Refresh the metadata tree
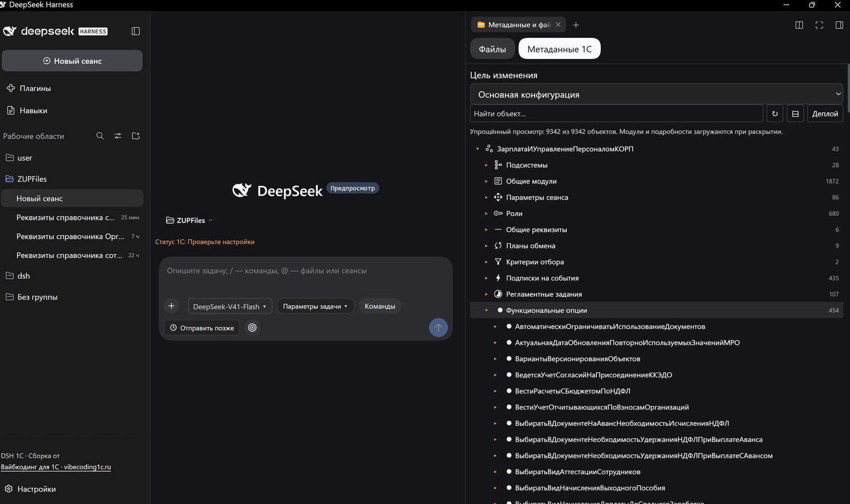 [x=775, y=114]
